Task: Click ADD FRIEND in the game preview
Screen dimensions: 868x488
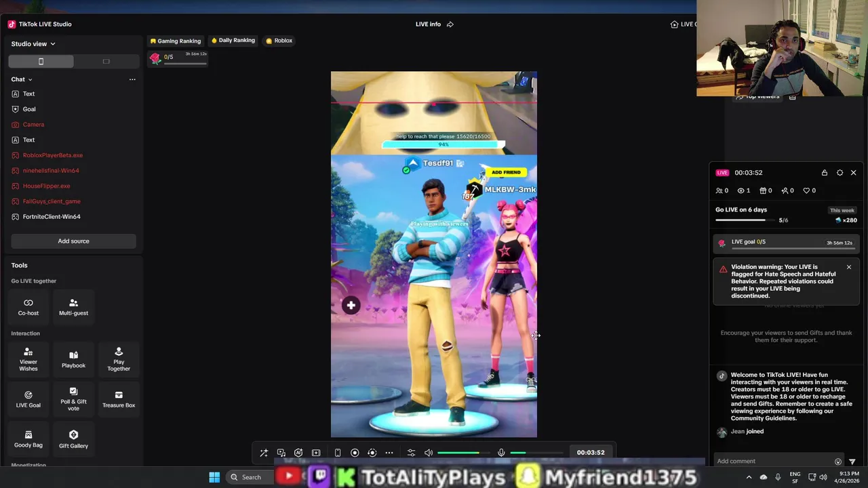Action: 506,172
